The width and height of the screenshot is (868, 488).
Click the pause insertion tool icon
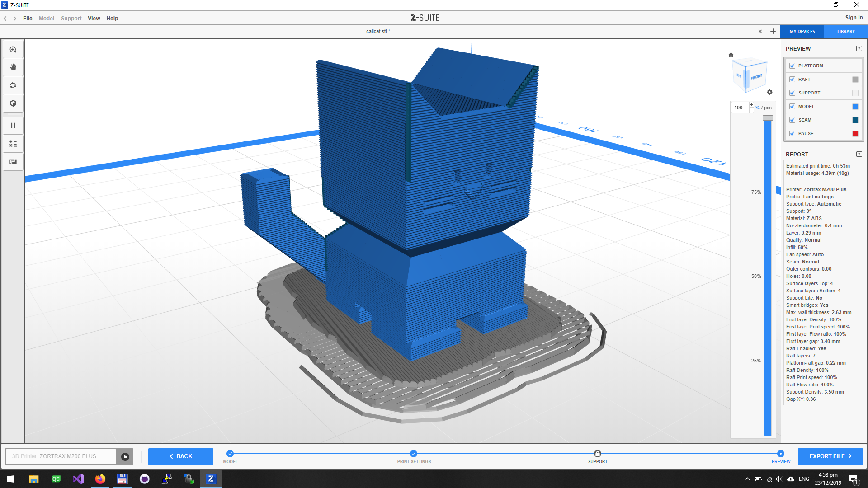(13, 126)
